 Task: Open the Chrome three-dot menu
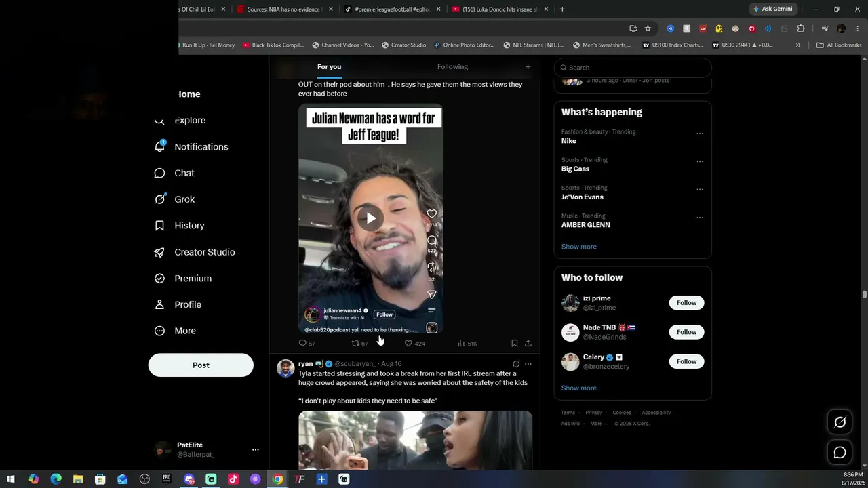[856, 28]
